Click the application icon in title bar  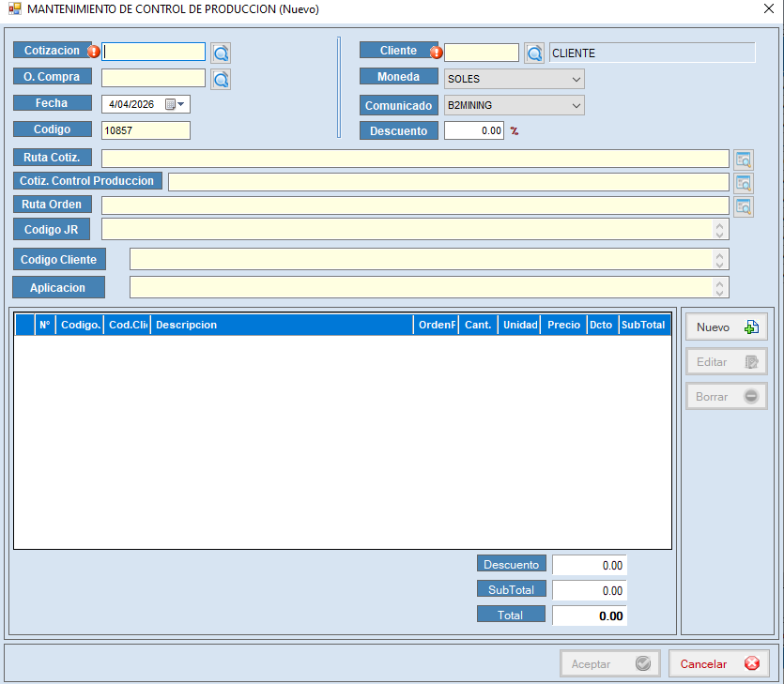click(x=14, y=9)
